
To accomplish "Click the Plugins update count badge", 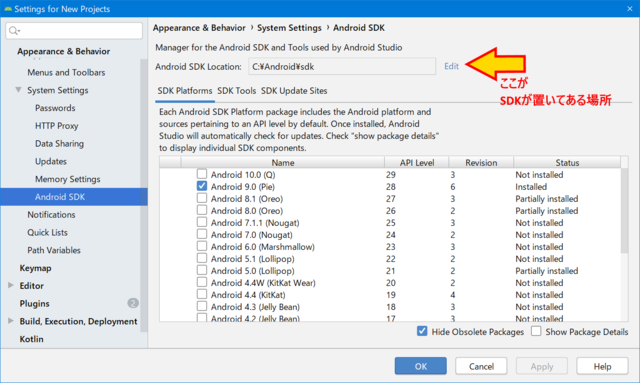I will click(133, 303).
